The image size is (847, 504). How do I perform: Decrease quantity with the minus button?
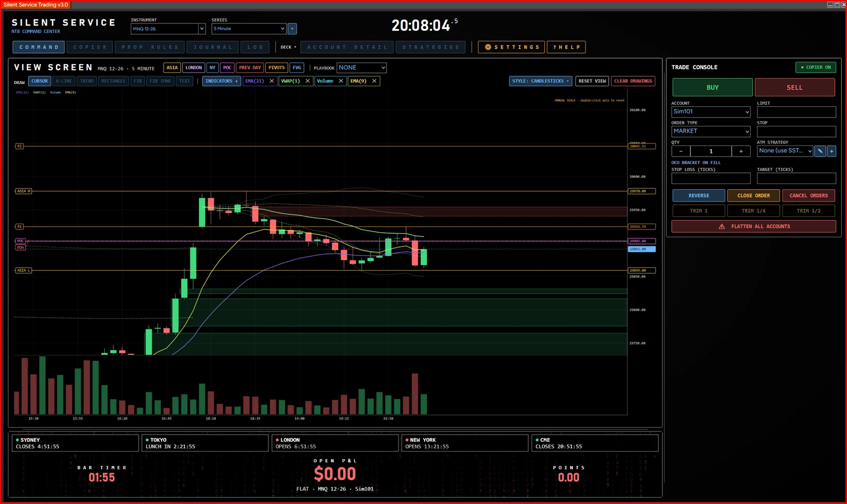point(681,151)
